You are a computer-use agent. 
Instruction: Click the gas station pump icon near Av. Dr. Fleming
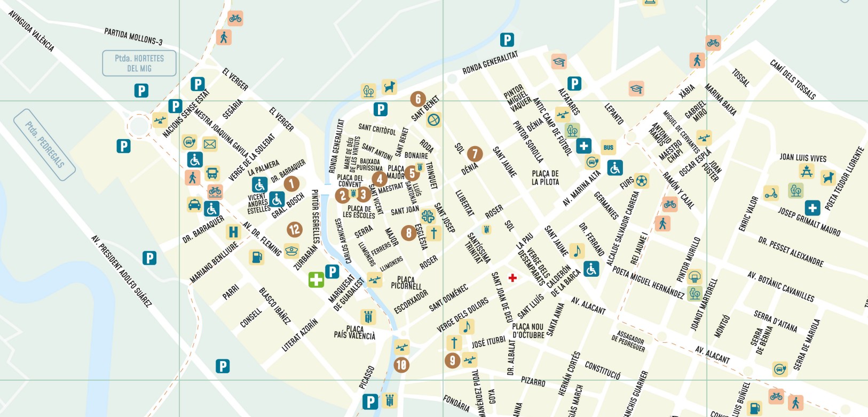pos(257,257)
